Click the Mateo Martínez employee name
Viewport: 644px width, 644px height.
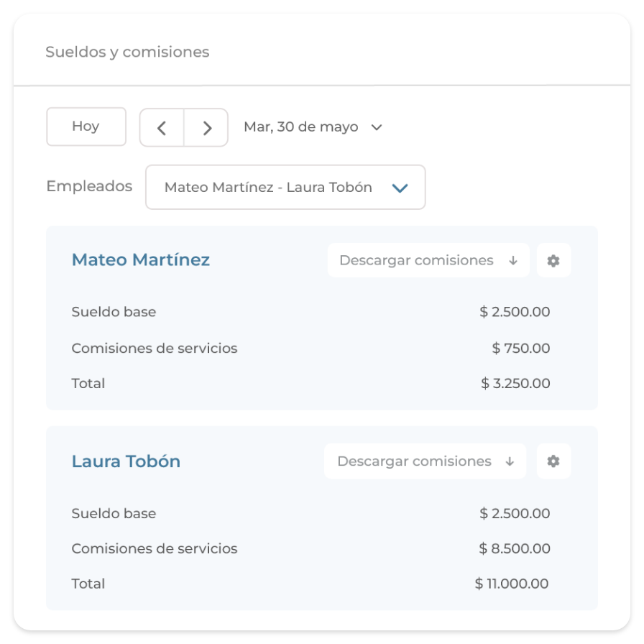141,260
